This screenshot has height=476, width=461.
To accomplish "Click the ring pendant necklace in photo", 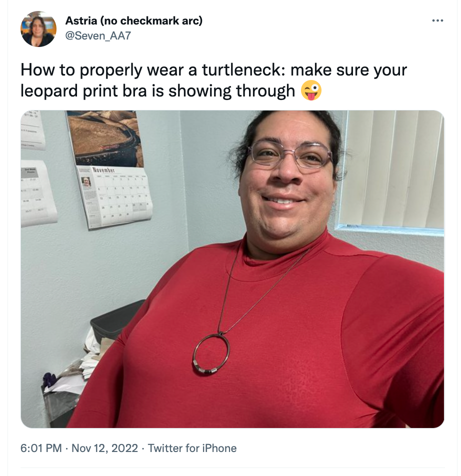I will pyautogui.click(x=211, y=354).
